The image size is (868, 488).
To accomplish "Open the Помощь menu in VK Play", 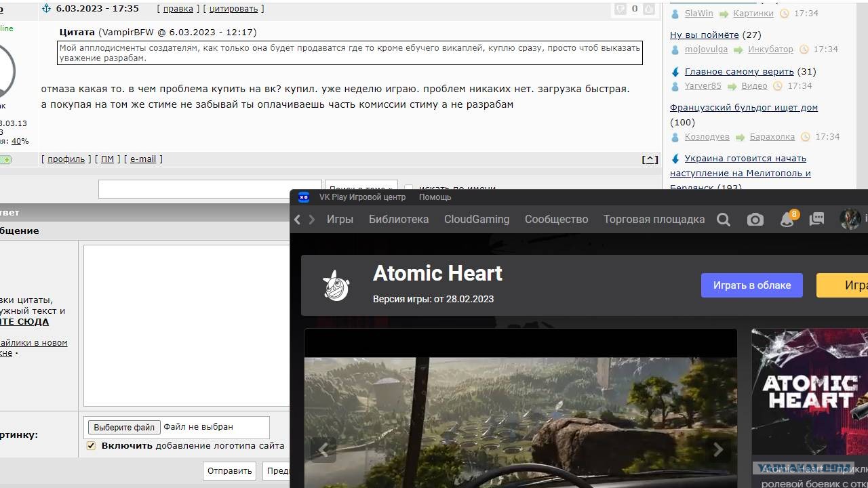I will click(x=435, y=197).
